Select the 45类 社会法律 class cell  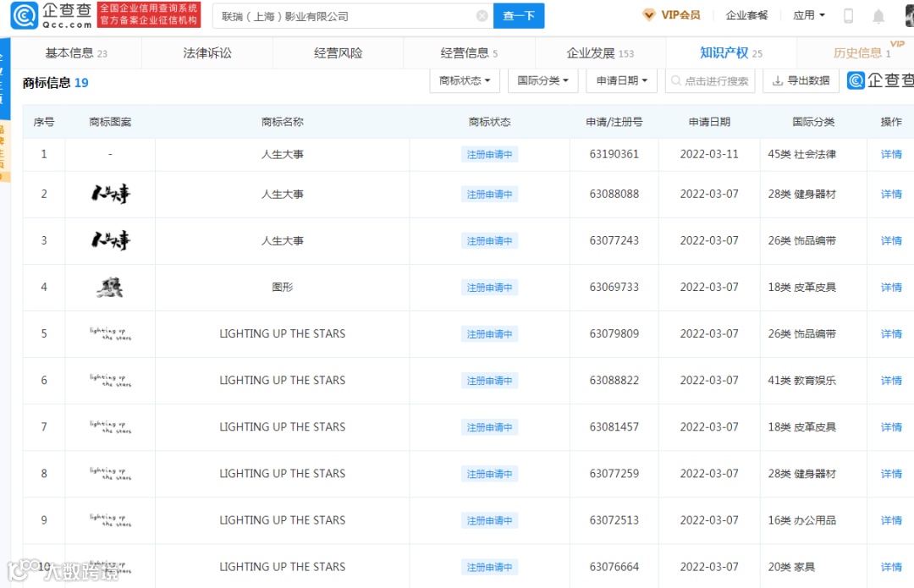pos(801,154)
